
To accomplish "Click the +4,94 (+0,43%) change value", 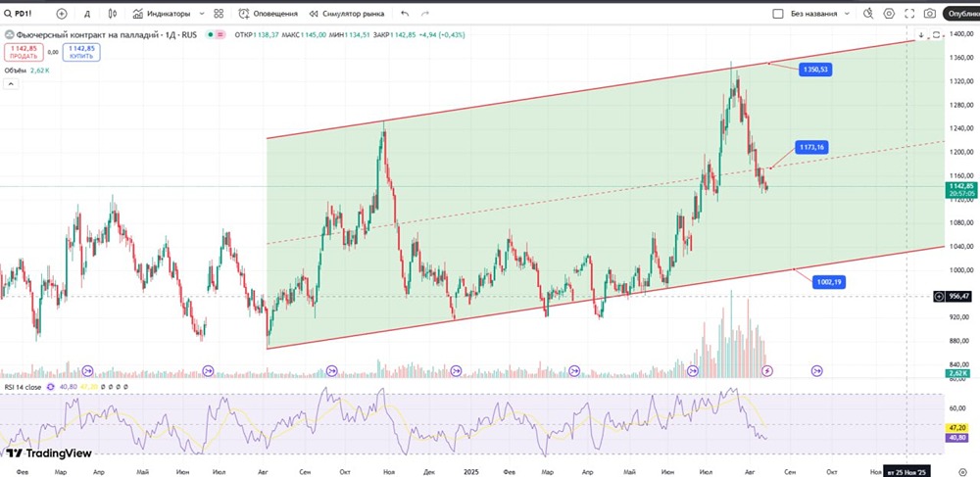I will [442, 35].
